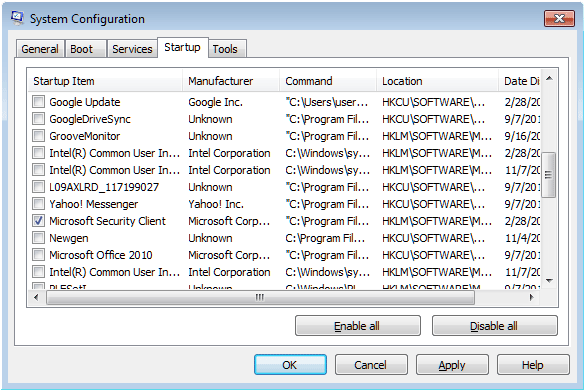Click the horizontal scrollbar left arrow
The image size is (585, 391).
point(36,297)
